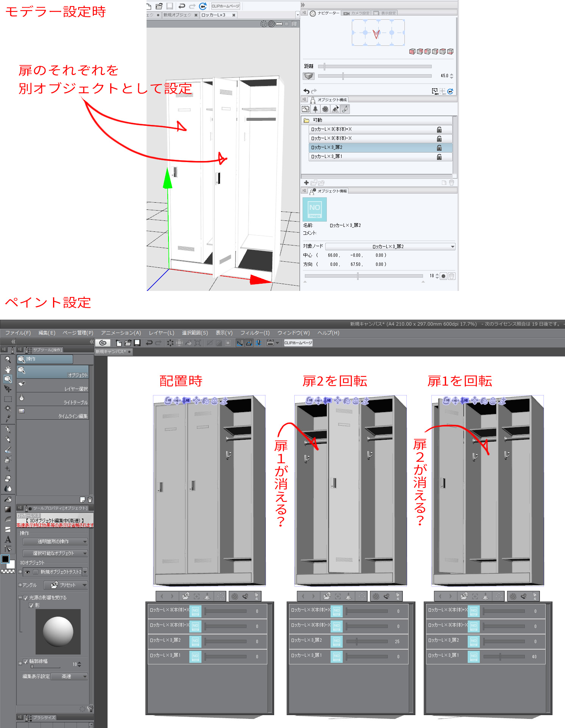
Task: Toggle lock on ロッカーL×3_扉2 row in Modeler
Action: coord(439,147)
